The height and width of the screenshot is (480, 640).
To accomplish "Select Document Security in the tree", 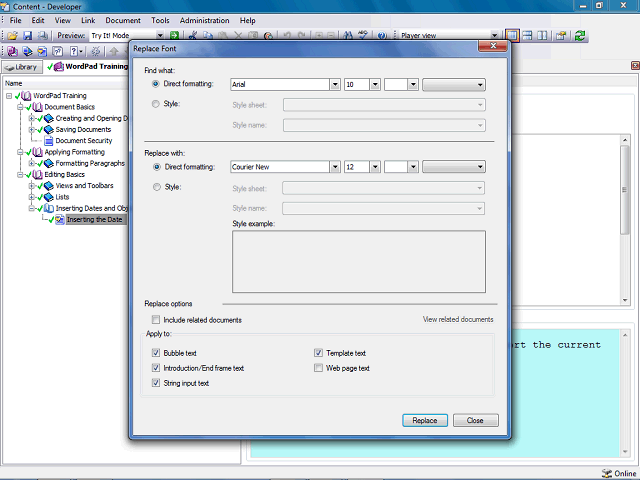I will (84, 141).
